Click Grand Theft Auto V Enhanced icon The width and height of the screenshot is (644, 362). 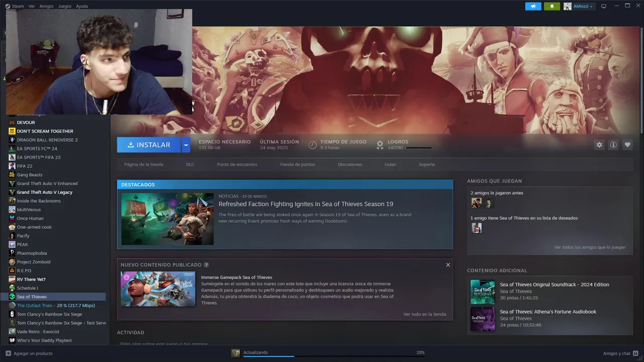click(x=12, y=184)
